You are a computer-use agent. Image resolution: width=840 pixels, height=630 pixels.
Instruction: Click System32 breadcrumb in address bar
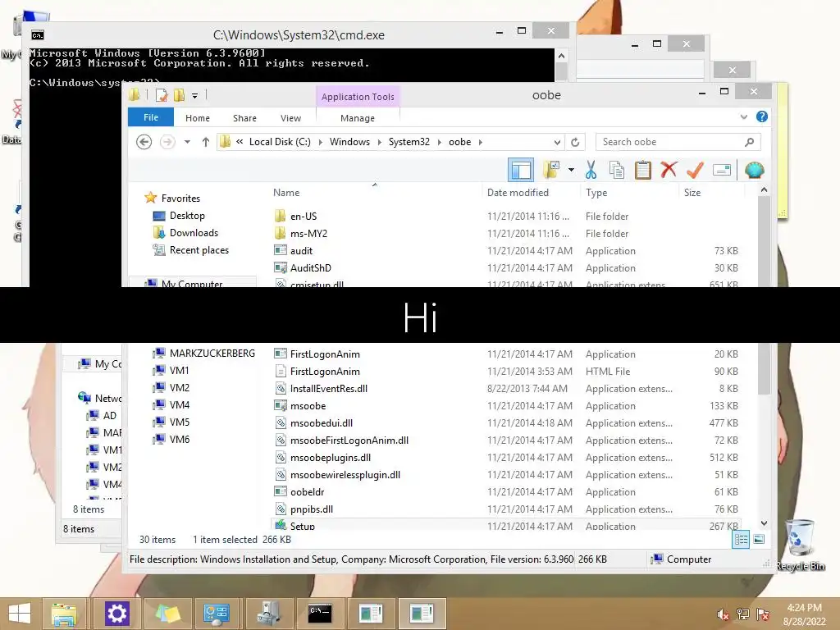coord(409,142)
